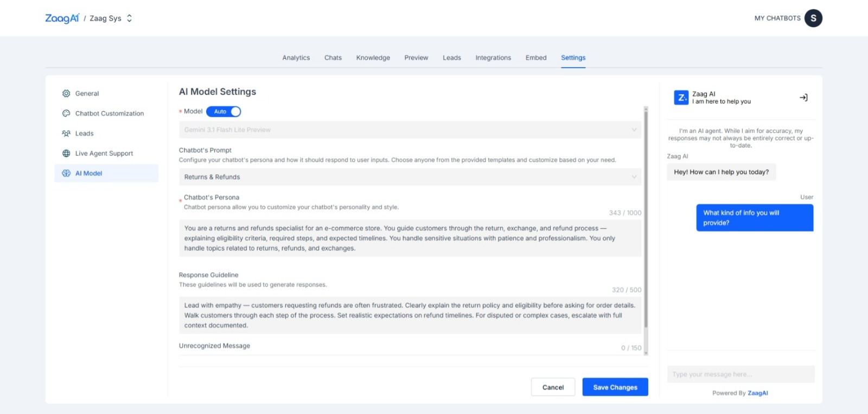Open General settings section

click(106, 94)
